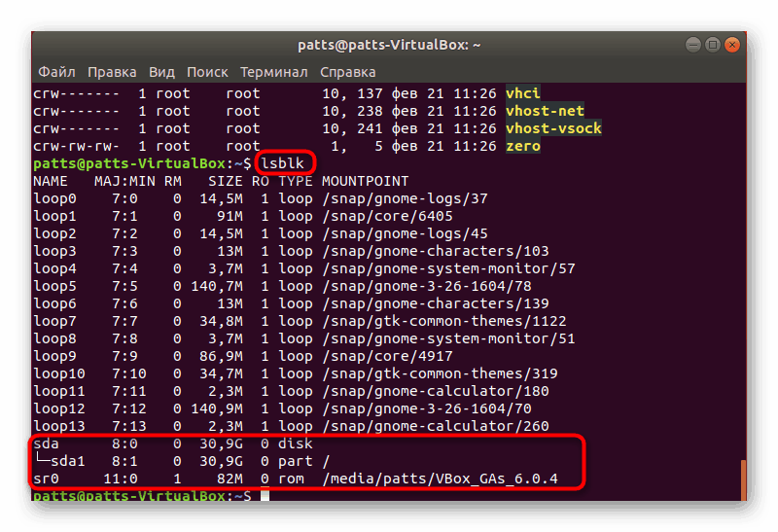This screenshot has height=532, width=778.
Task: Click the loop10 device name
Action: click(x=59, y=373)
